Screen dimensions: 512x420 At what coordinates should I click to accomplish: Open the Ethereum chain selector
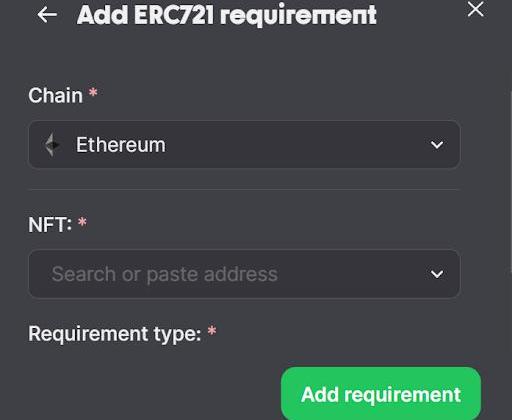(x=244, y=145)
